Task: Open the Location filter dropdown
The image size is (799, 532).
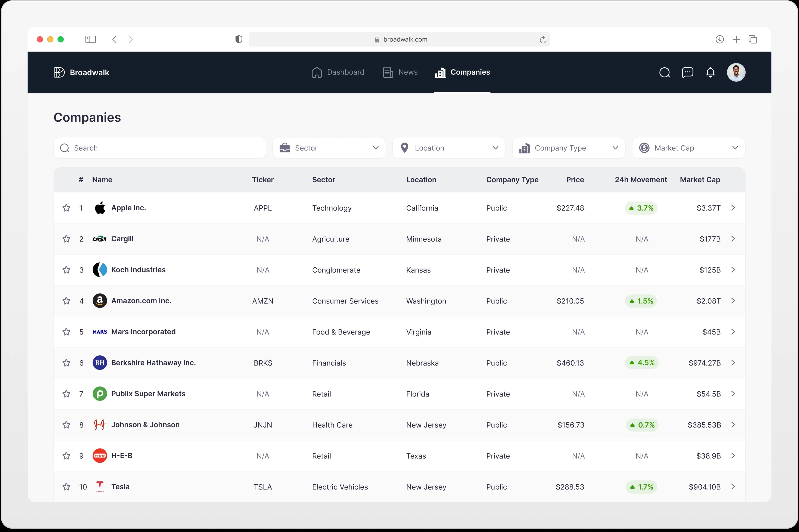Action: [449, 148]
